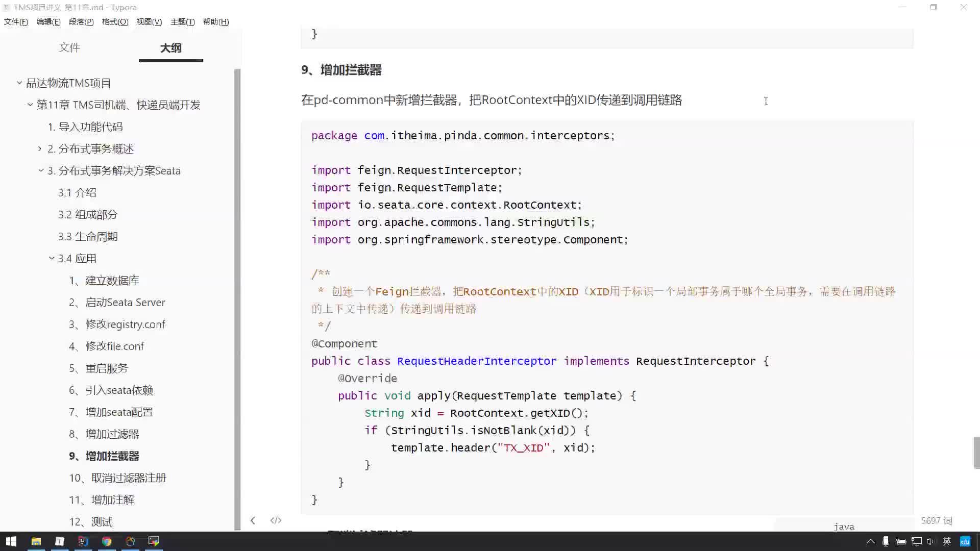Select 9、增加拦截器 in outline
Viewport: 980px width, 551px height.
104,456
